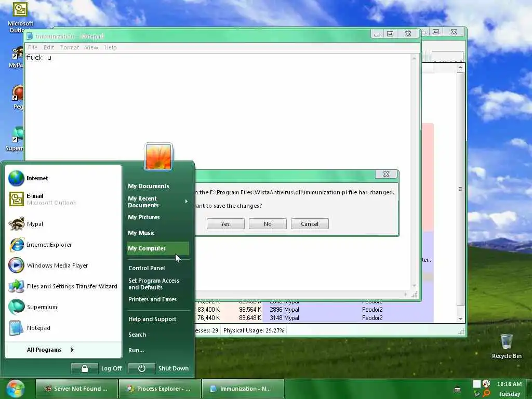Select the 2896 Mypal process row

pyautogui.click(x=314, y=310)
